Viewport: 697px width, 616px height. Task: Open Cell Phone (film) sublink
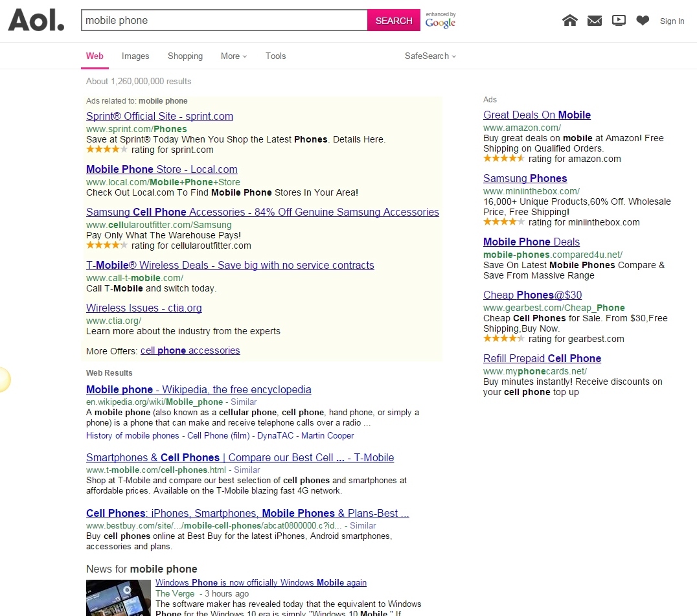point(218,435)
